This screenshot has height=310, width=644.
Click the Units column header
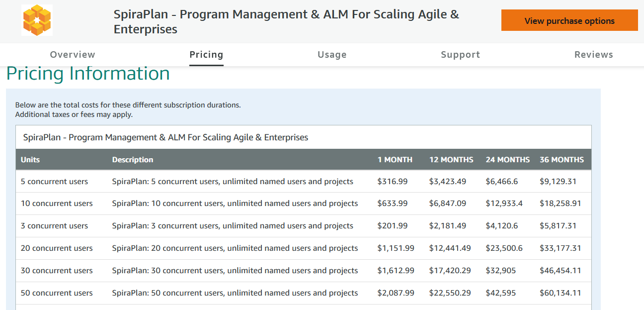point(30,160)
